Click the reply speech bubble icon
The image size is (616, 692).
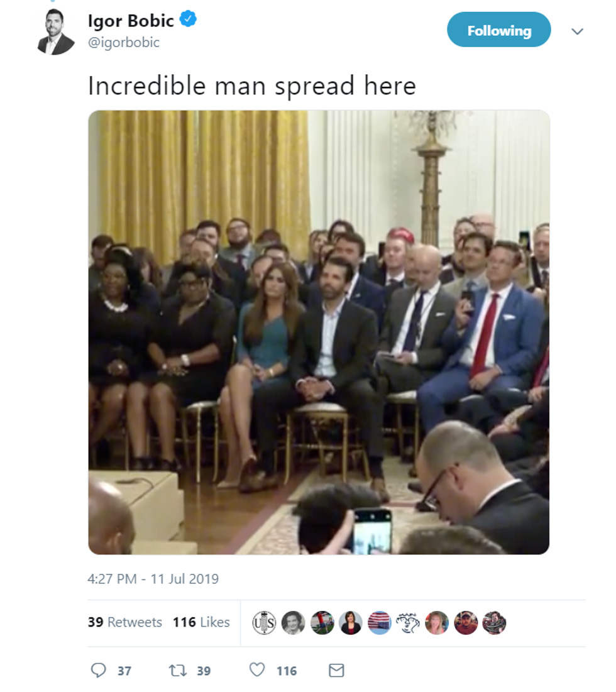point(99,670)
